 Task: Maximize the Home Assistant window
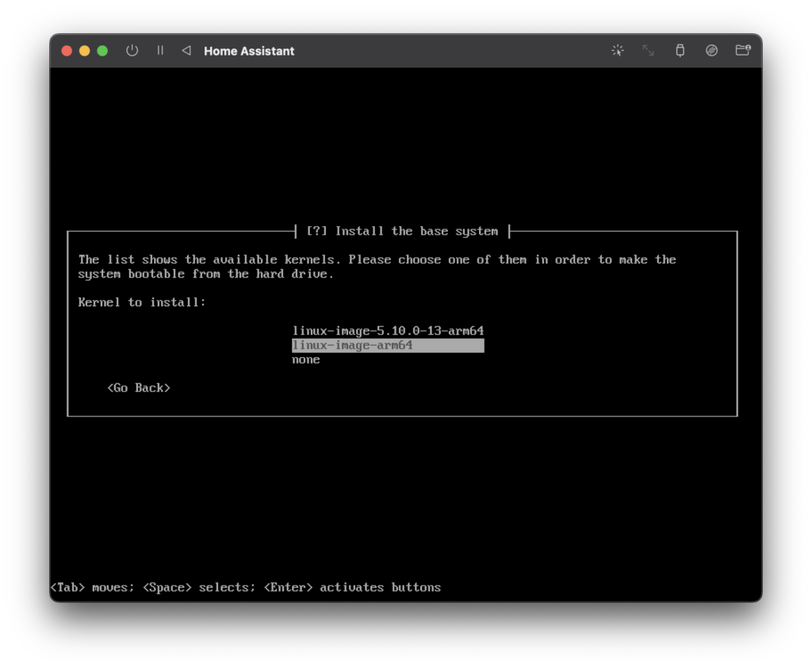[102, 51]
